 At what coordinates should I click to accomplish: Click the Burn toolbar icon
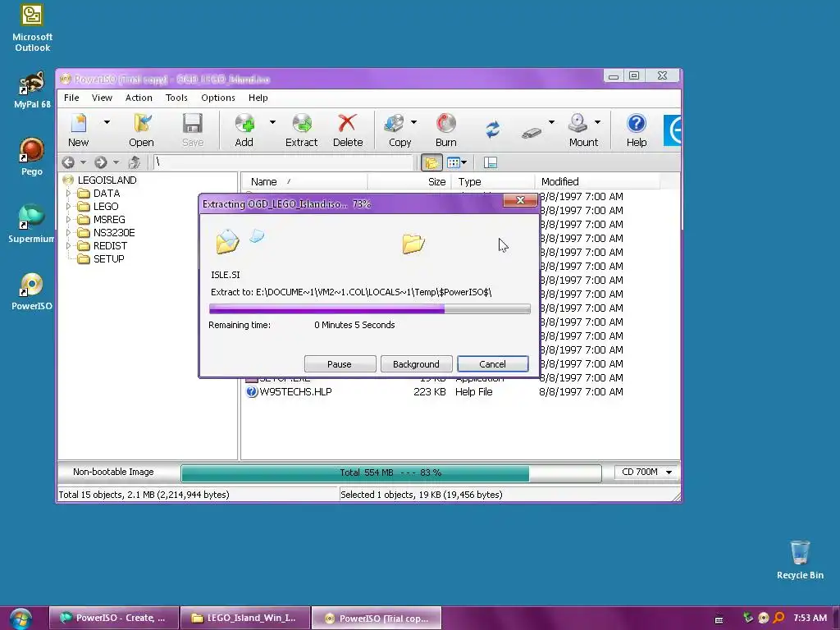click(x=445, y=130)
